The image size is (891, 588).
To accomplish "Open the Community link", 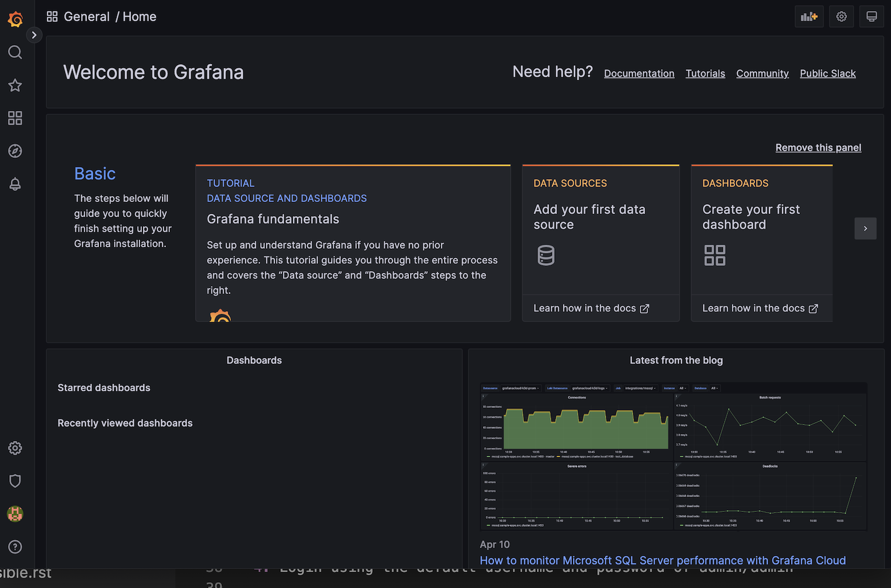I will 762,73.
